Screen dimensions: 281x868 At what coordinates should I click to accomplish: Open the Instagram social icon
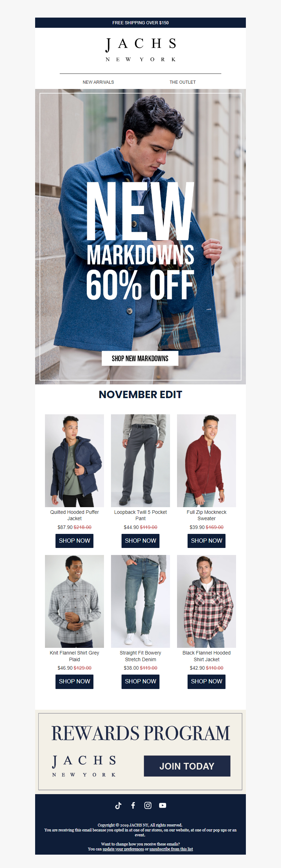(148, 805)
